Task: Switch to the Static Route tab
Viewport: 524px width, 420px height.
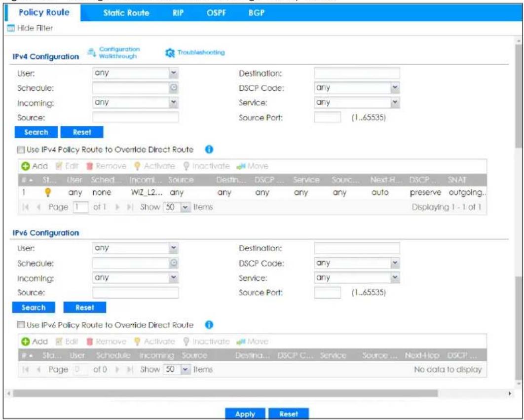Action: pos(126,13)
